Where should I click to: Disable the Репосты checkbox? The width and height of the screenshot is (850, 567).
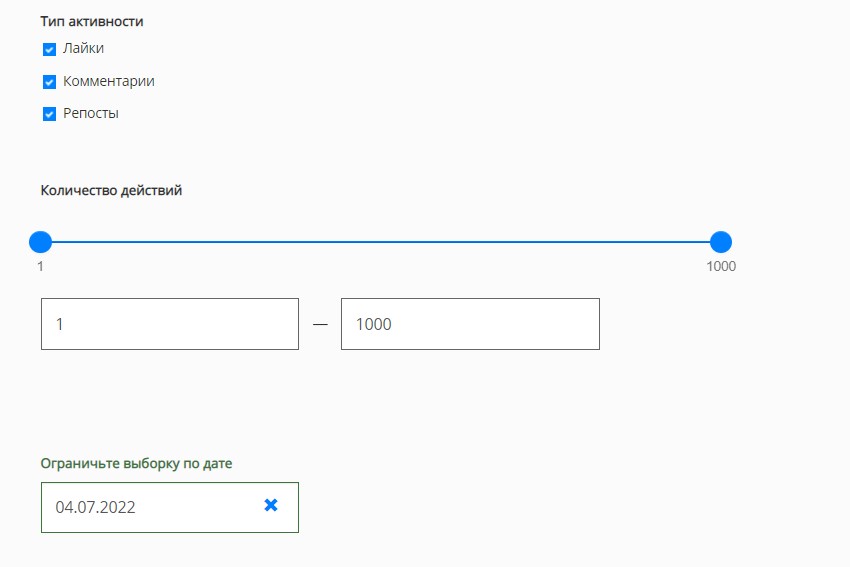(49, 114)
